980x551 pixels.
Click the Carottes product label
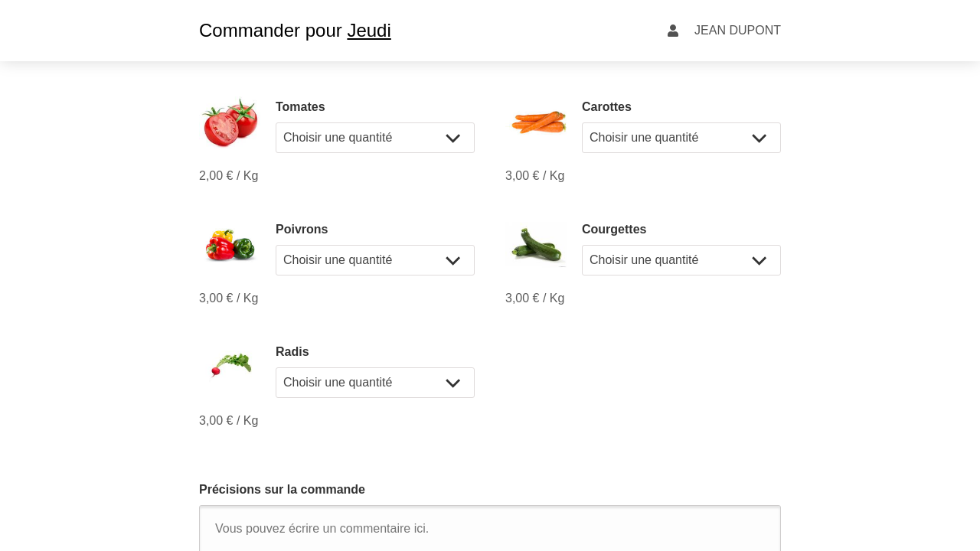pyautogui.click(x=606, y=107)
